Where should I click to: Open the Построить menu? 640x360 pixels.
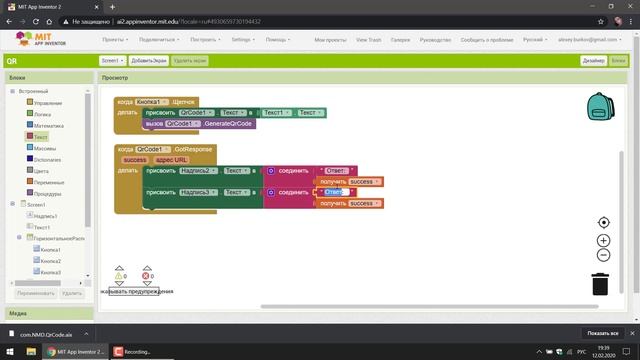coord(205,40)
